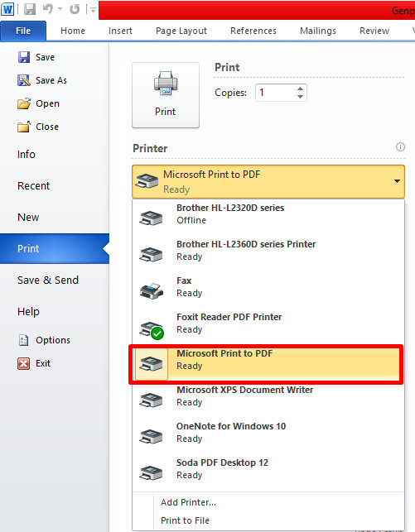Open the Customize Quick Access Toolbar dropdown
This screenshot has width=415, height=532.
pyautogui.click(x=93, y=10)
